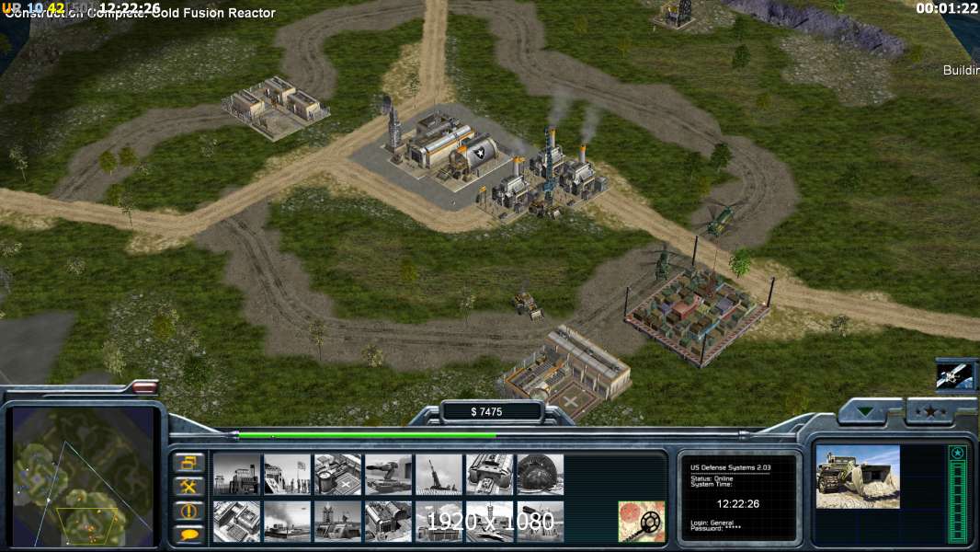Click the green power level bar
Viewport: 980px width, 552px height.
[x=368, y=435]
